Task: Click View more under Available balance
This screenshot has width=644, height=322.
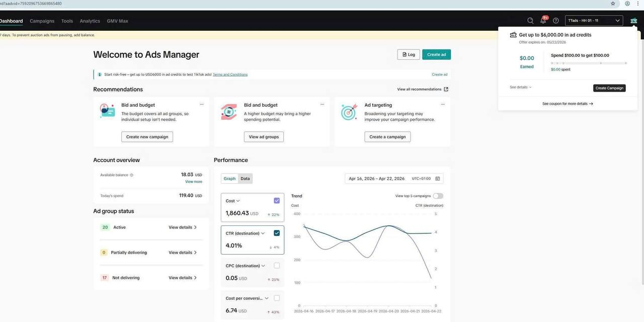Action: pyautogui.click(x=194, y=182)
